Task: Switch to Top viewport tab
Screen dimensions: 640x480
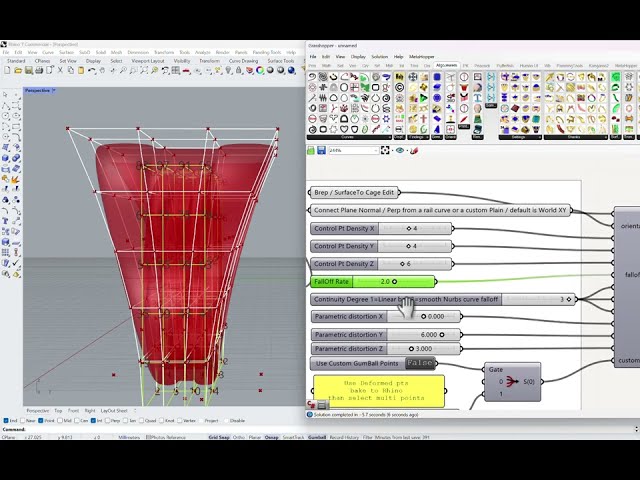Action: pos(58,411)
